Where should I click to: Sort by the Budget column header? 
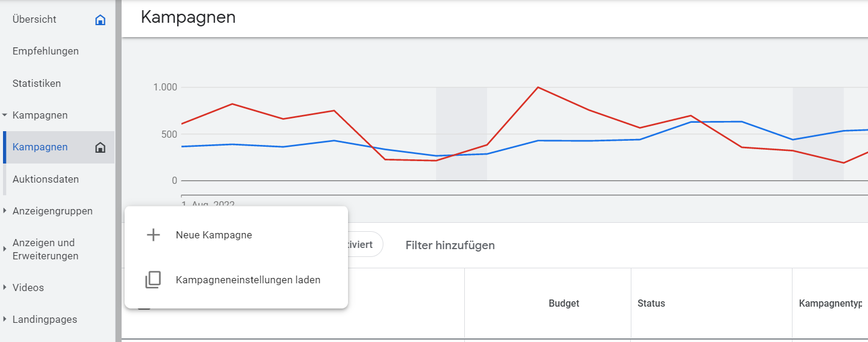[564, 304]
